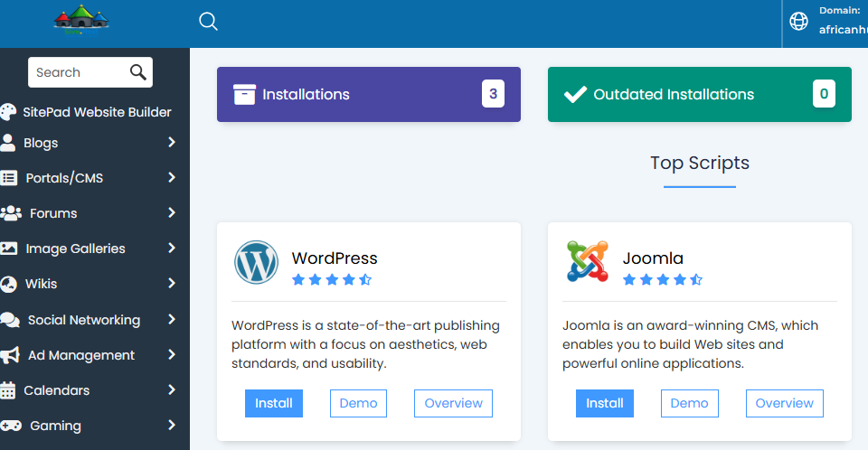Select Social Networking in sidebar
The height and width of the screenshot is (450, 868).
(x=89, y=320)
